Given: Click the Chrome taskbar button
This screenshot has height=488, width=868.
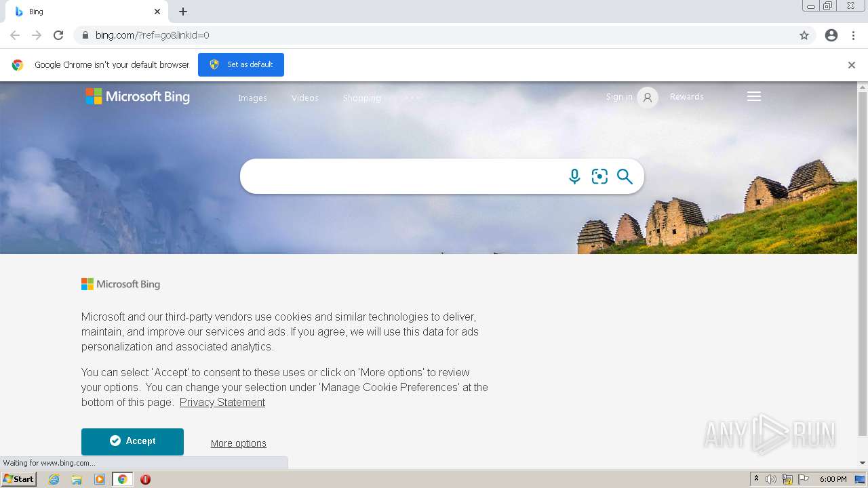Looking at the screenshot, I should (123, 479).
